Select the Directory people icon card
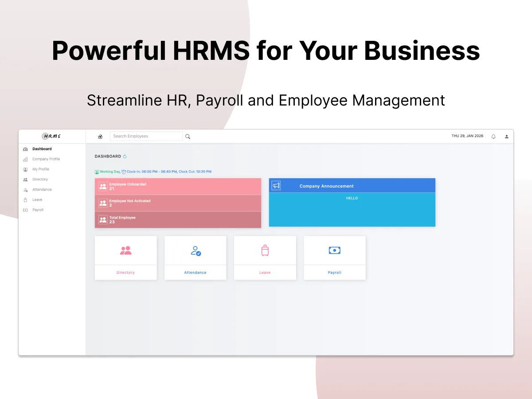 (126, 250)
